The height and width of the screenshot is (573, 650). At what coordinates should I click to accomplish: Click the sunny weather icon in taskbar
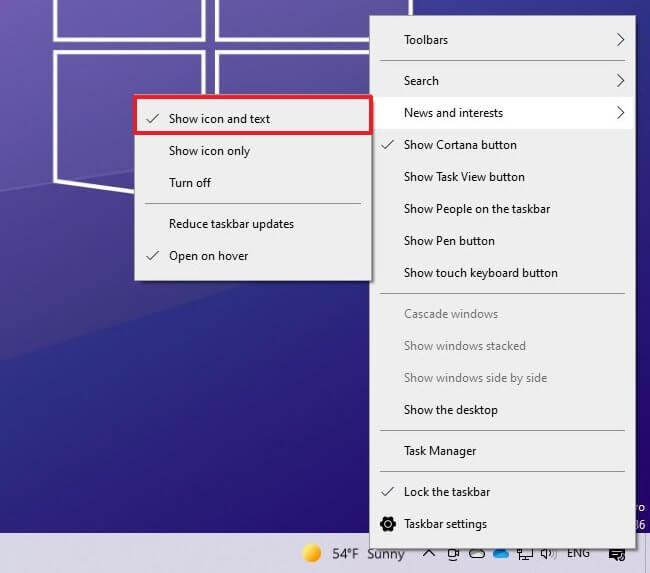click(x=312, y=553)
